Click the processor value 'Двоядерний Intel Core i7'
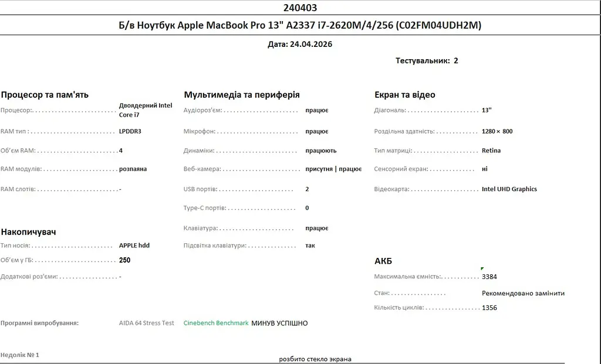This screenshot has width=601, height=364. point(146,110)
